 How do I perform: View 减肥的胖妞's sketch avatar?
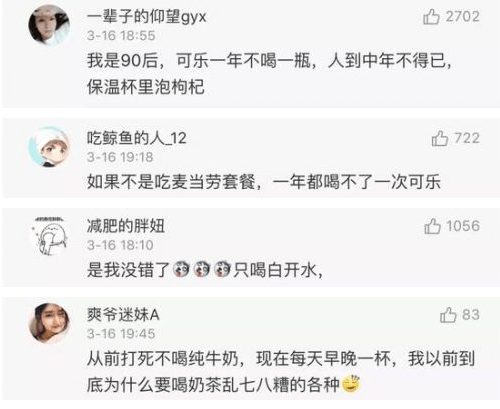[49, 235]
